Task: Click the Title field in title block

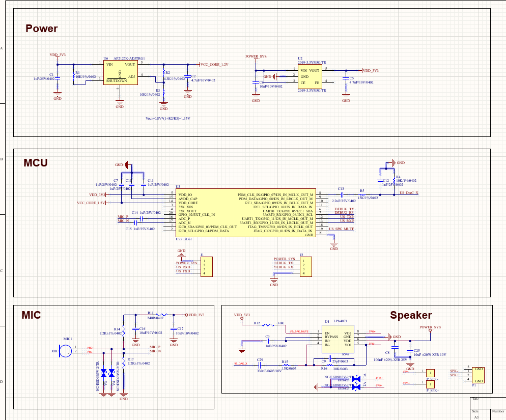Action: tap(475, 400)
